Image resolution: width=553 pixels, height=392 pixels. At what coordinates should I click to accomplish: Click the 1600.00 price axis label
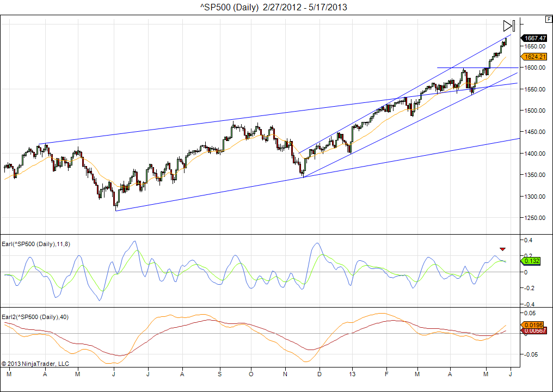click(x=534, y=68)
